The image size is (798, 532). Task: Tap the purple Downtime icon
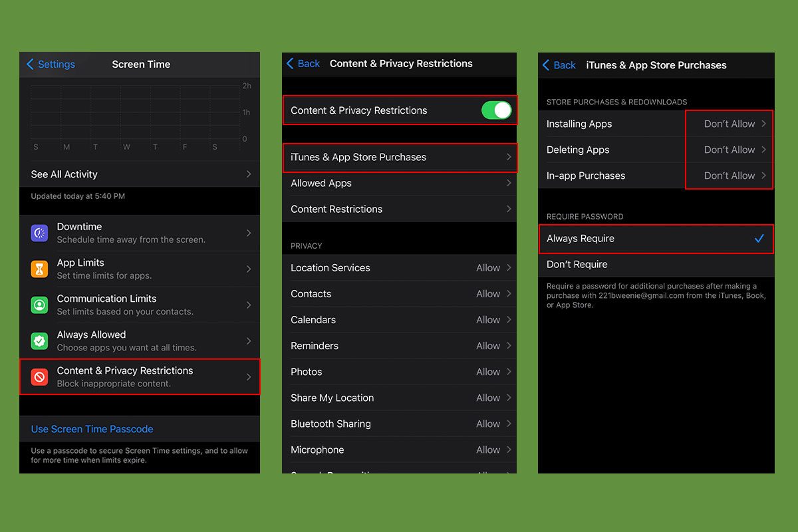tap(39, 233)
